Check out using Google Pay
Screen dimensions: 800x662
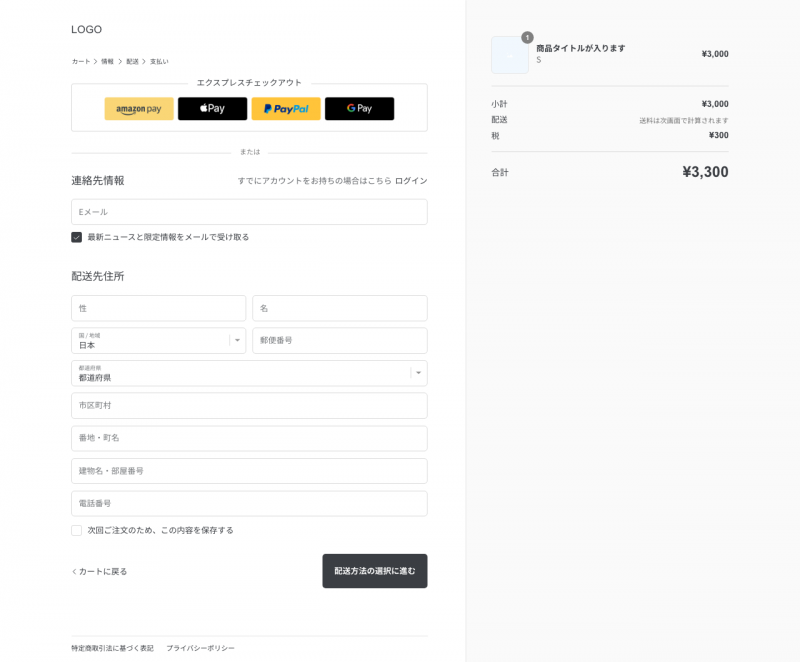pyautogui.click(x=359, y=109)
